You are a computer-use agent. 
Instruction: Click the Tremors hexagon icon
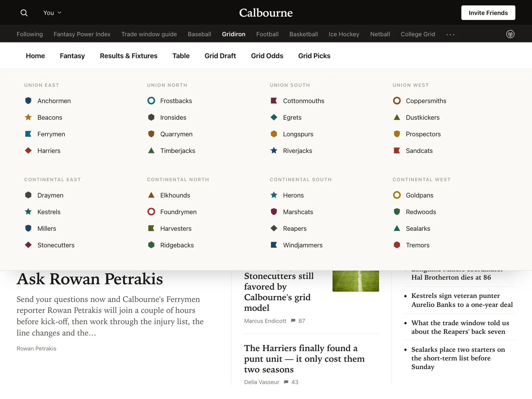click(x=397, y=245)
